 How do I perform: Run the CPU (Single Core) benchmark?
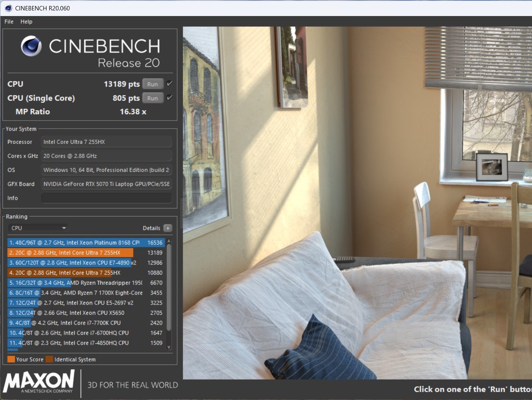coord(152,98)
